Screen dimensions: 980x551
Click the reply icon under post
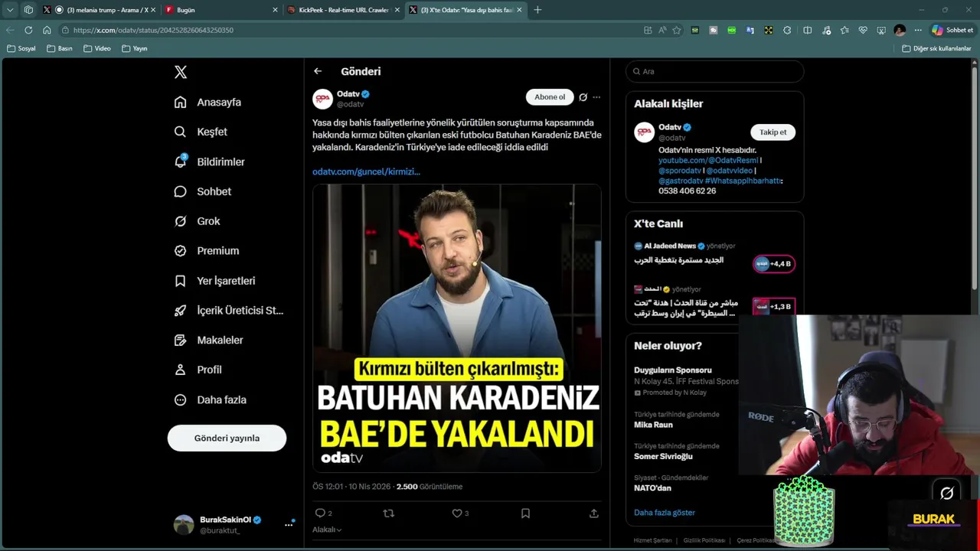(320, 514)
